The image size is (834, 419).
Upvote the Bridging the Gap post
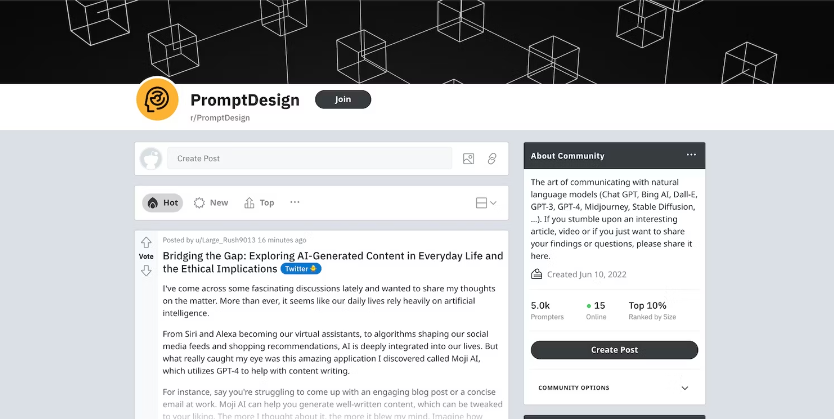(146, 242)
